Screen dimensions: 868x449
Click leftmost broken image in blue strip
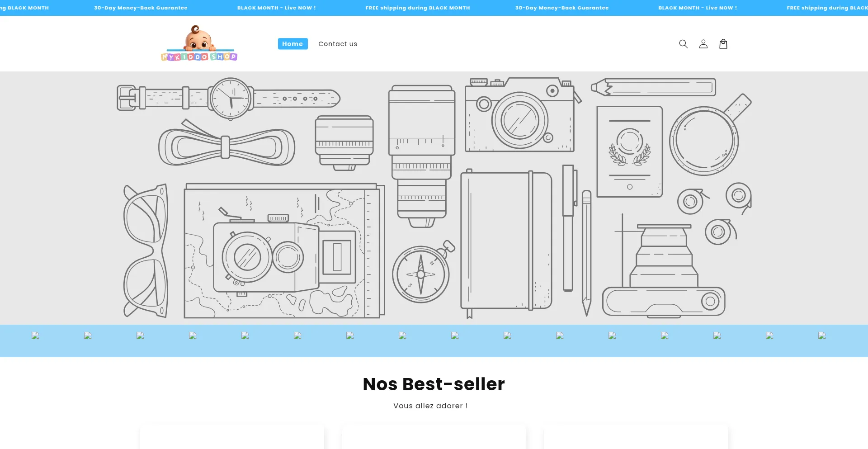pyautogui.click(x=35, y=336)
